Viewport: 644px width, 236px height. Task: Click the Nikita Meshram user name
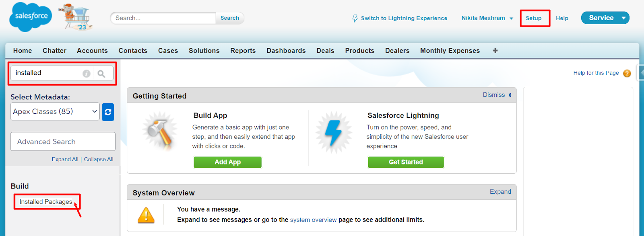pos(483,18)
